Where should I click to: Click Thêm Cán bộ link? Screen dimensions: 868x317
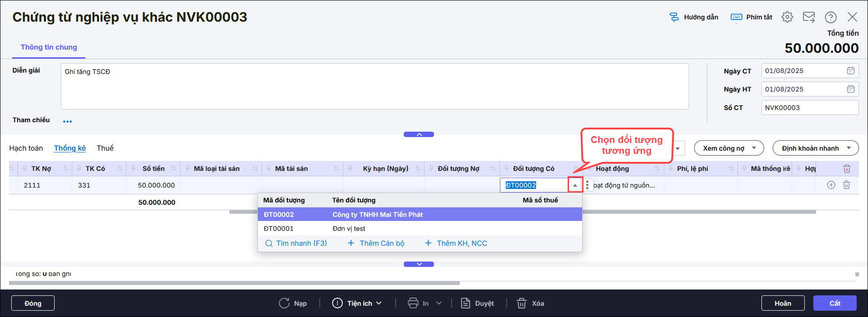pyautogui.click(x=376, y=243)
